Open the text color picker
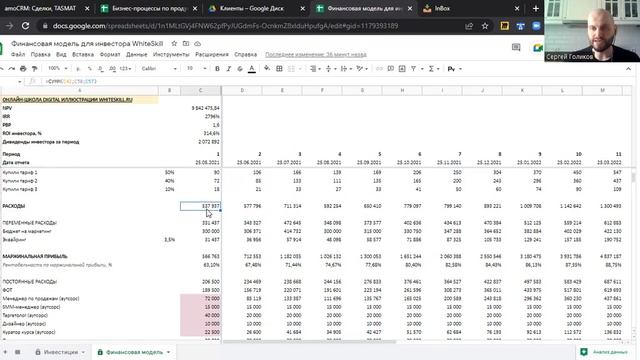This screenshot has height=360, width=640. point(252,69)
